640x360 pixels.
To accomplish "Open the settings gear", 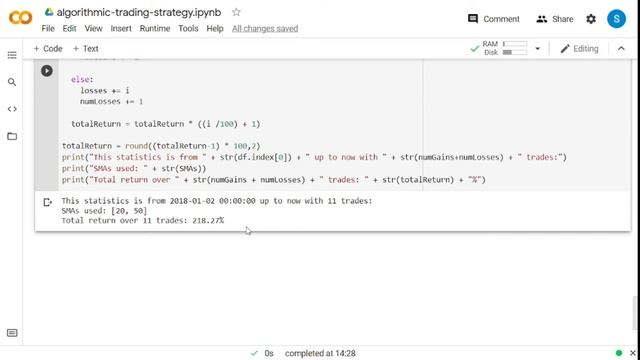I will click(591, 19).
